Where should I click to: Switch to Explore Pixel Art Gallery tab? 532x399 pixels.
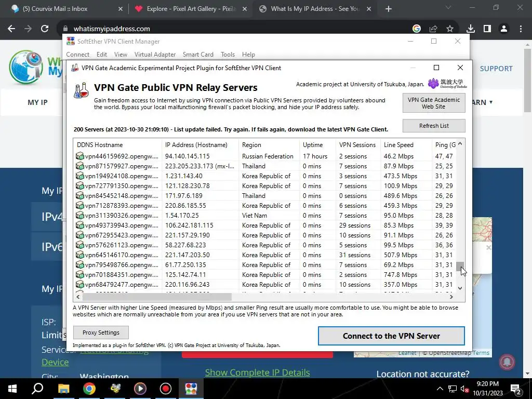pyautogui.click(x=190, y=9)
